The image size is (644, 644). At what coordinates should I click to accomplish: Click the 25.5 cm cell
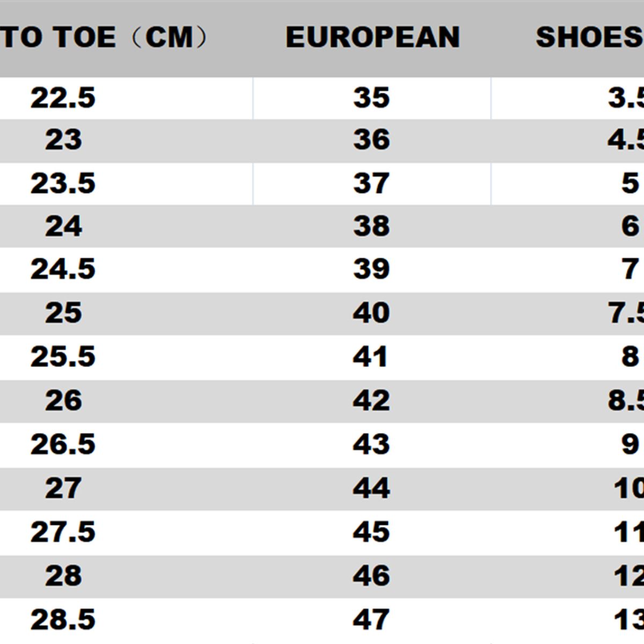coord(63,357)
